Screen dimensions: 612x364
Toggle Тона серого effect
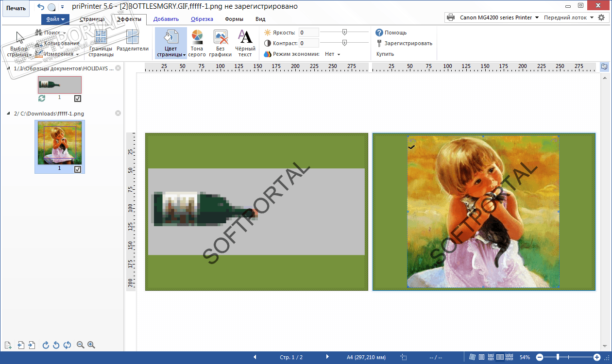197,44
